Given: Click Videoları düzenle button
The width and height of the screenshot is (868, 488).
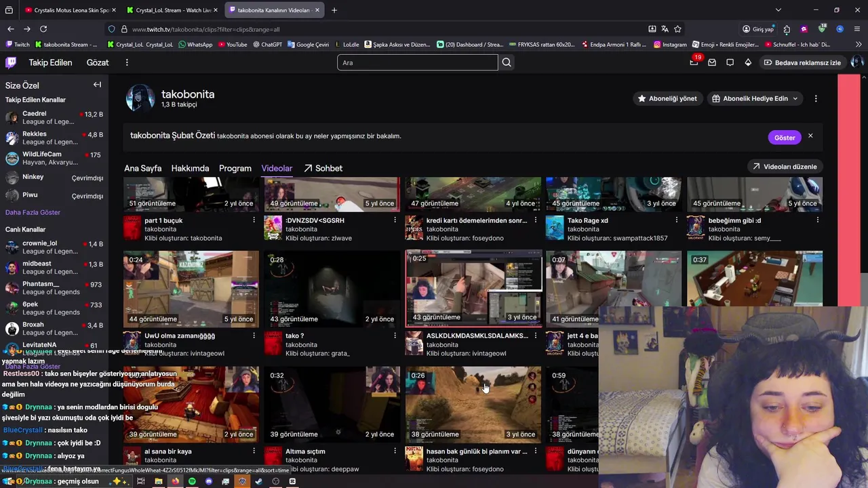Looking at the screenshot, I should [x=785, y=167].
